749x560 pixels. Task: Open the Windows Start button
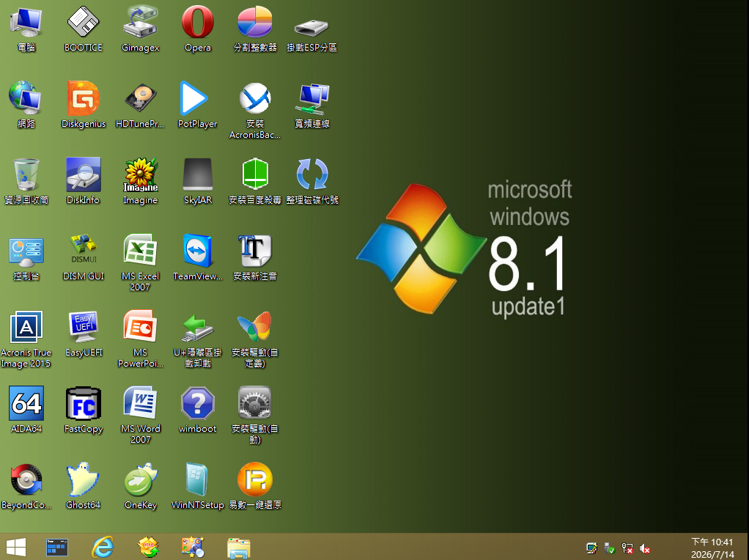[x=16, y=547]
